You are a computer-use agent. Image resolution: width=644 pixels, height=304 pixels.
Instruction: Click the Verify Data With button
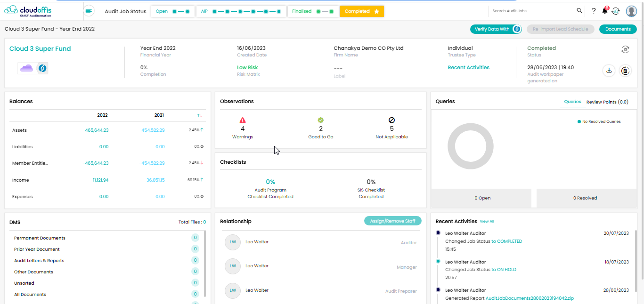point(496,29)
